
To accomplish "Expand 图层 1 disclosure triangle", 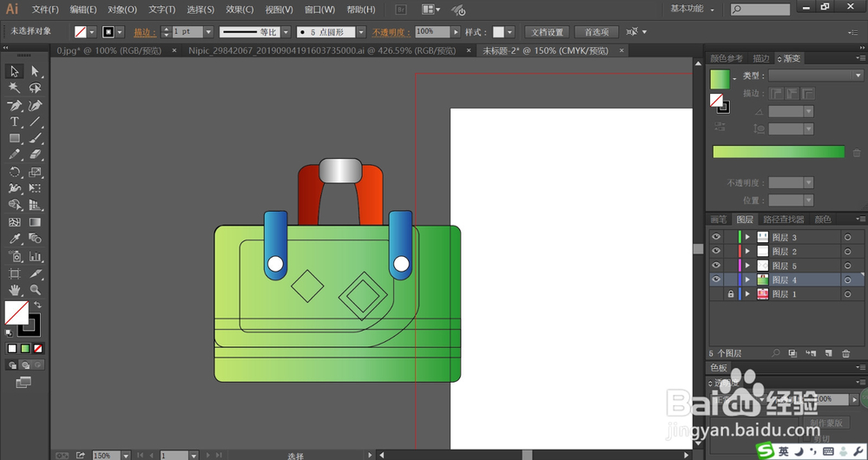I will [747, 294].
